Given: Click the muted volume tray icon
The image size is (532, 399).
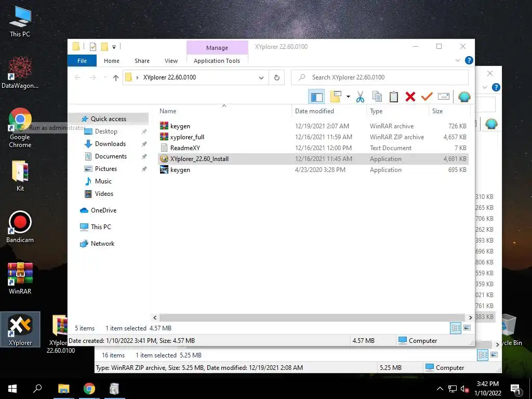Looking at the screenshot, I should [x=464, y=389].
